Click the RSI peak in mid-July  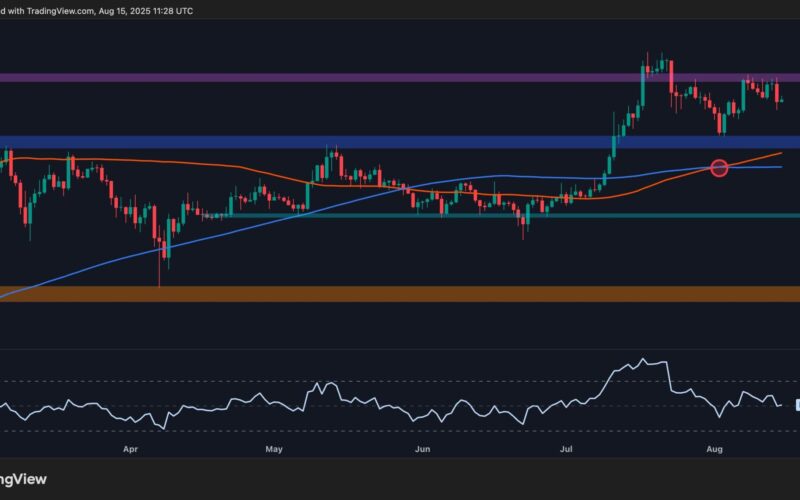click(643, 360)
